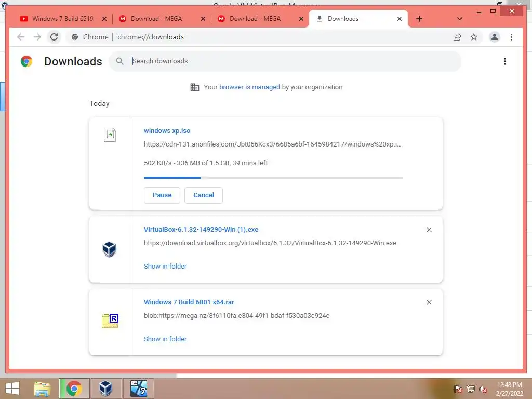
Task: Switch to VirtualBox from the taskbar
Action: [x=106, y=389]
